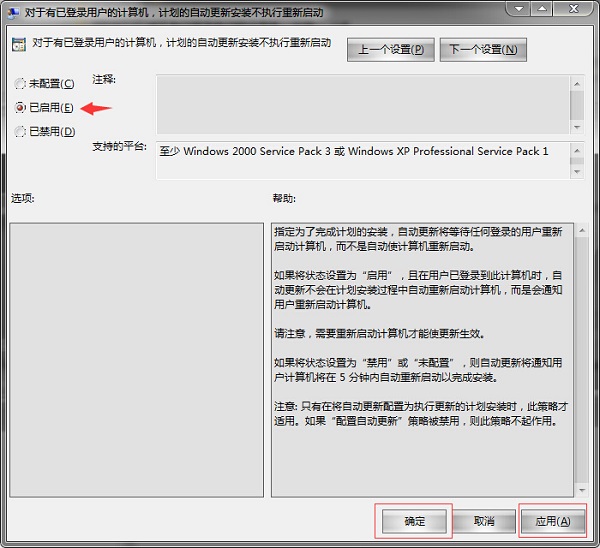Apply changes with 应用 button
The width and height of the screenshot is (600, 548).
[552, 521]
